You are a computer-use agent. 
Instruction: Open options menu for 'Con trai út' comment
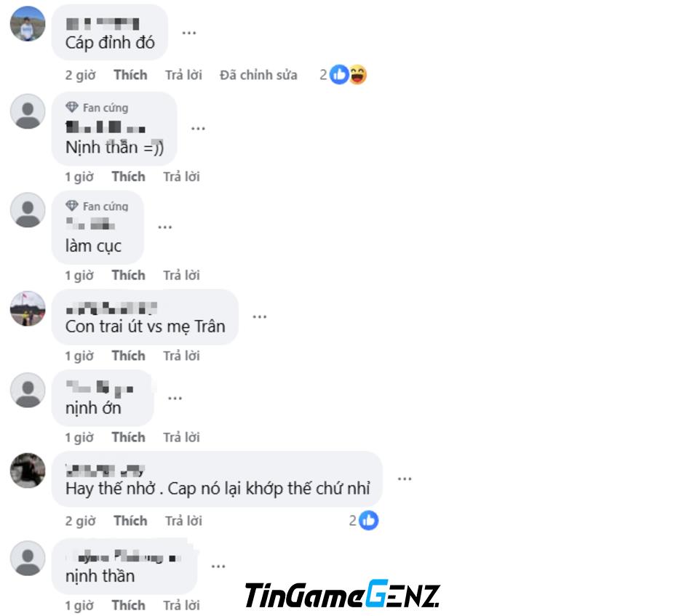click(260, 317)
